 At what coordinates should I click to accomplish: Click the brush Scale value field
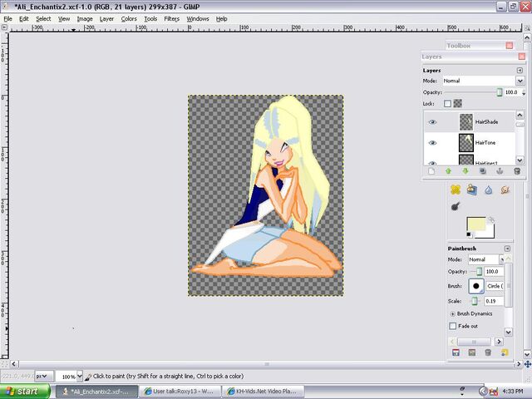pos(494,301)
